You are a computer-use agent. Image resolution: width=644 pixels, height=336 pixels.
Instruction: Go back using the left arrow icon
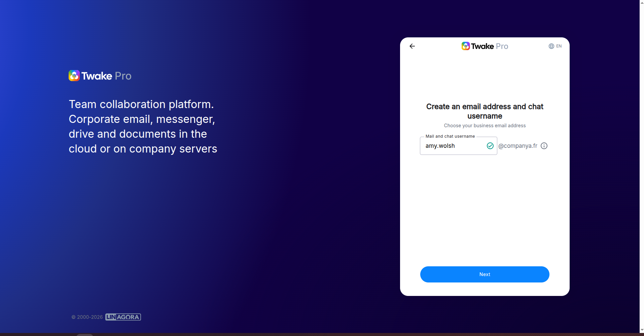pos(412,46)
